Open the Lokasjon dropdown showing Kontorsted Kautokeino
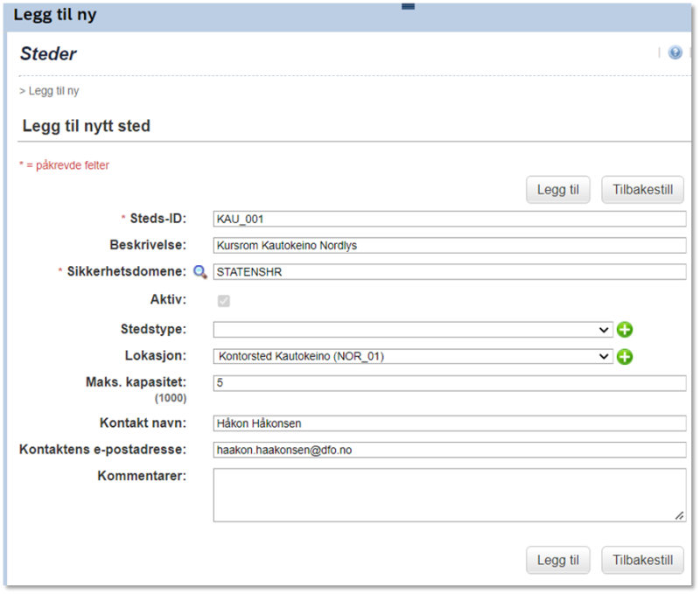700x594 pixels. 413,357
